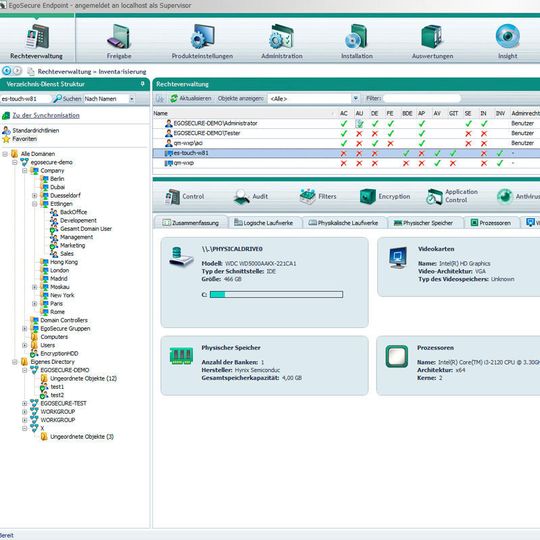The height and width of the screenshot is (540, 540).
Task: Click the Aktualisieren button label
Action: pyautogui.click(x=195, y=98)
